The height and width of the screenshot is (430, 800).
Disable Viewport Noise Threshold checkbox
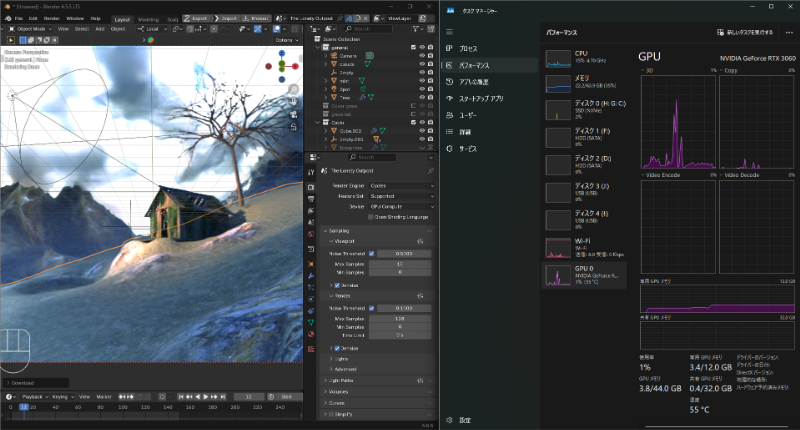coord(371,254)
